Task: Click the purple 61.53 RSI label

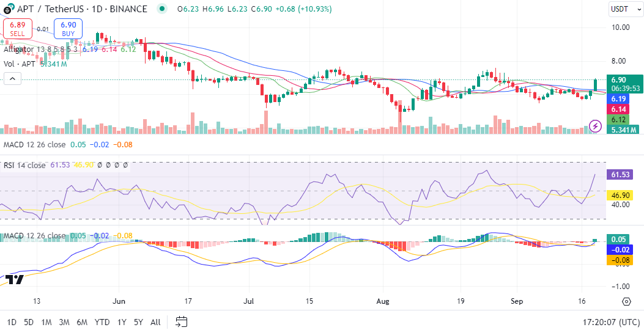Action: point(620,174)
